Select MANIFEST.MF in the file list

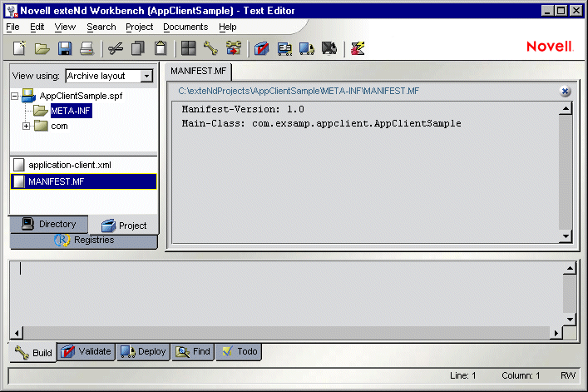click(83, 181)
